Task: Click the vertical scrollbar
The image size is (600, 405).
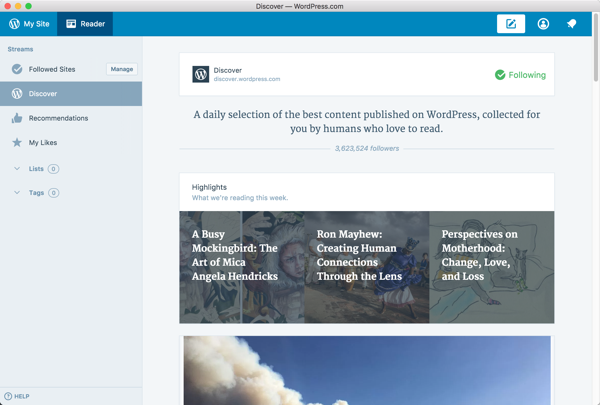Action: click(x=596, y=47)
